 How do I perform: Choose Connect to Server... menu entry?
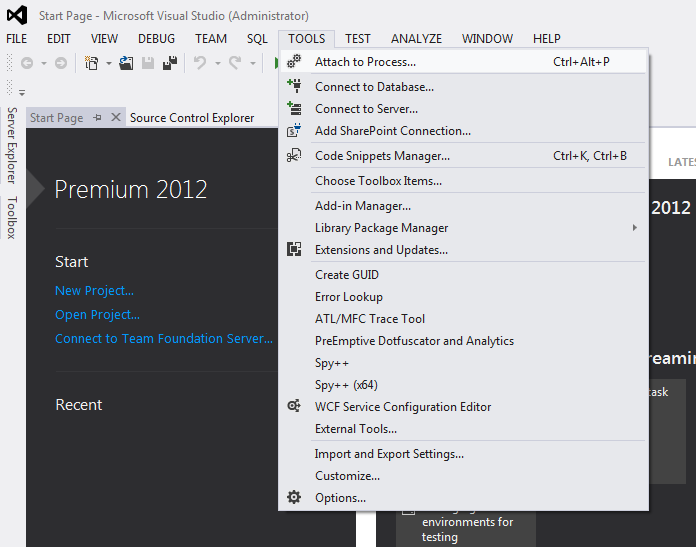(x=463, y=109)
